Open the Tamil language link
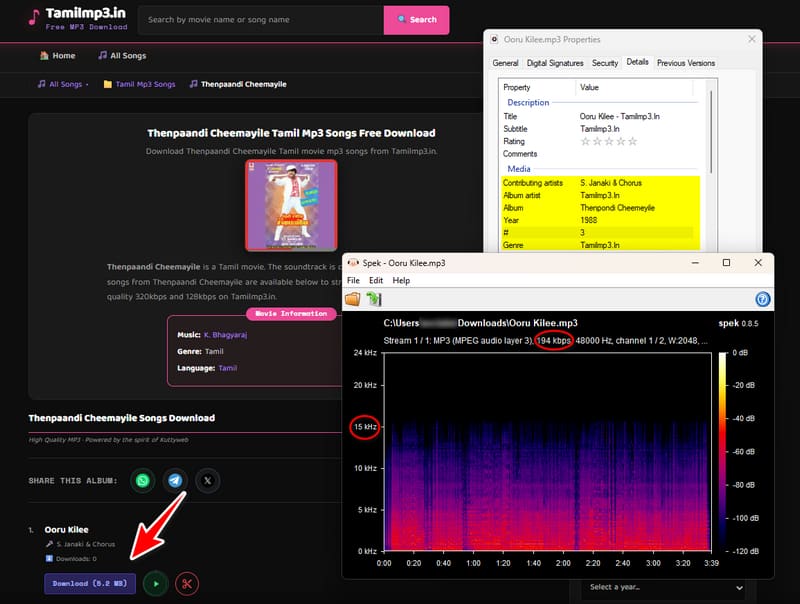This screenshot has width=800, height=604. [228, 368]
